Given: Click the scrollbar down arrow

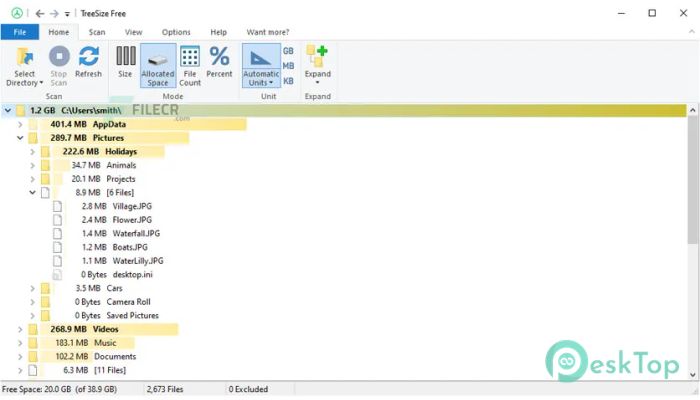Looking at the screenshot, I should point(692,375).
